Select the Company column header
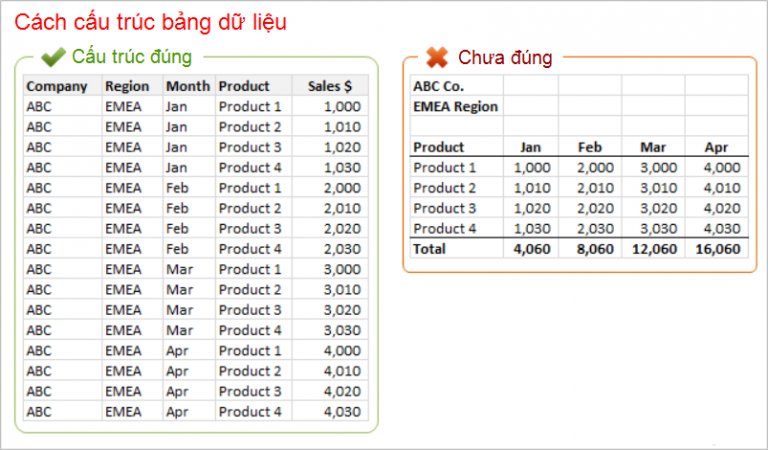The image size is (768, 450). 56,86
